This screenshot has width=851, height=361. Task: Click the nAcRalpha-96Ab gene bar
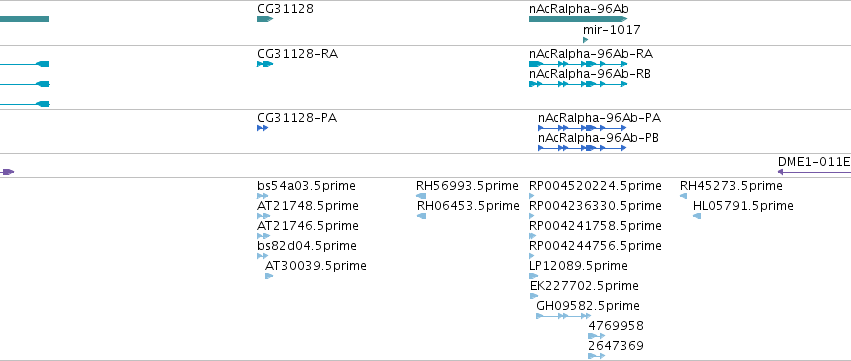[578, 19]
